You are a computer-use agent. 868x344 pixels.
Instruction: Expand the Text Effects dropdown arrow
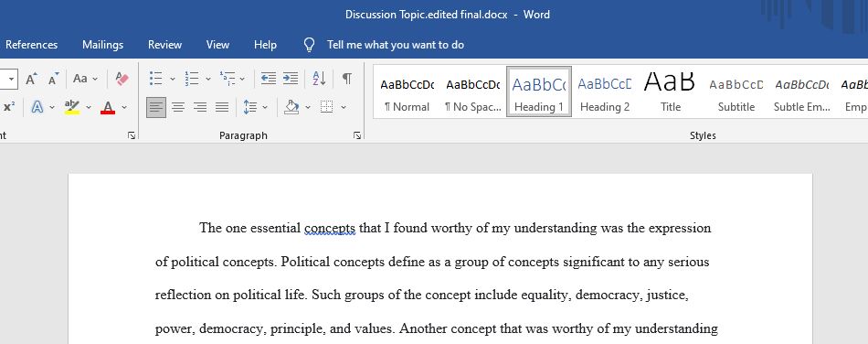click(51, 107)
